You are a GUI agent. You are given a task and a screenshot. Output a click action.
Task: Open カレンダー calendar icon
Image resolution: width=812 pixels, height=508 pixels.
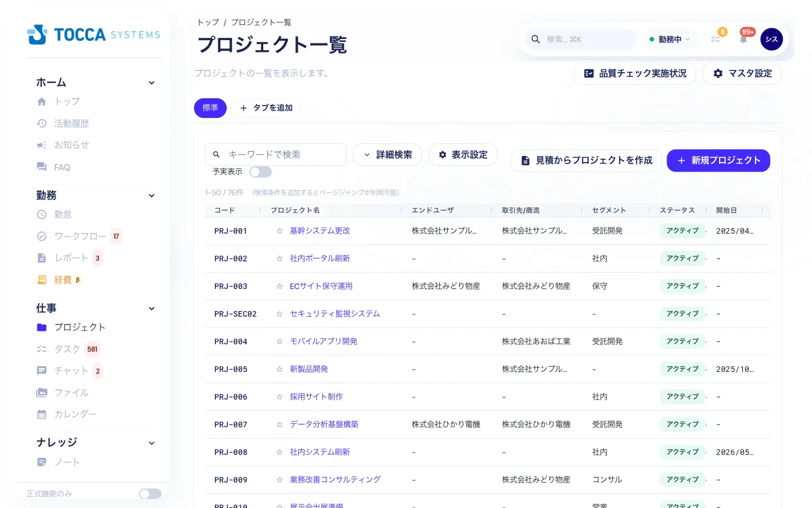tap(42, 414)
